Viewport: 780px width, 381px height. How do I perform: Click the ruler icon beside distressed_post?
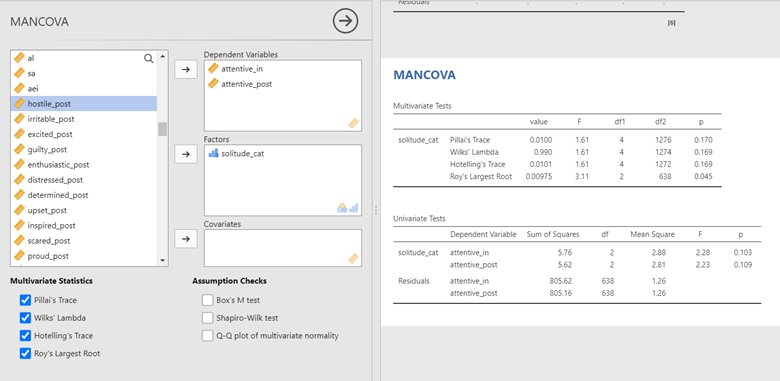(x=19, y=180)
